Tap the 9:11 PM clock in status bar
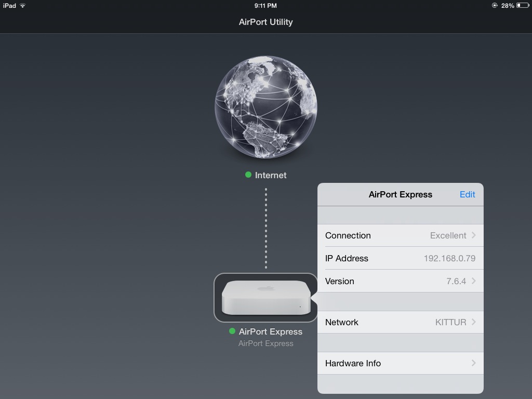Viewport: 532px width, 399px height. point(265,6)
